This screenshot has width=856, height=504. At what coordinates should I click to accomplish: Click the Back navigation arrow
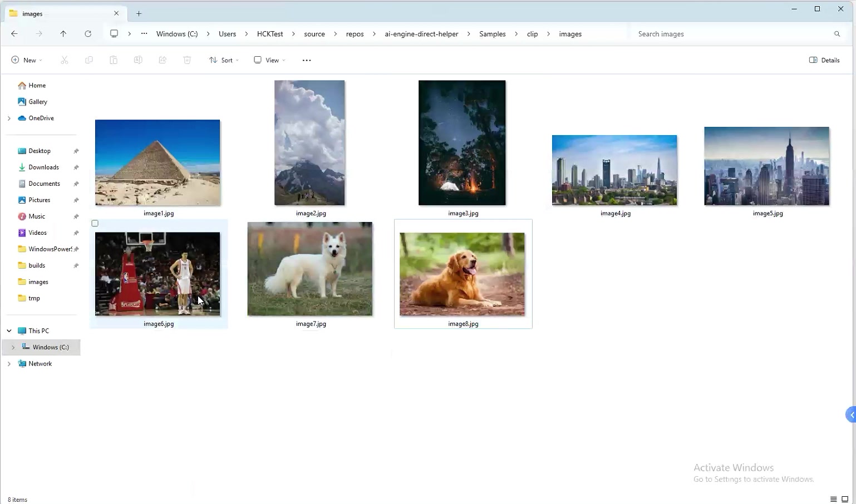14,34
